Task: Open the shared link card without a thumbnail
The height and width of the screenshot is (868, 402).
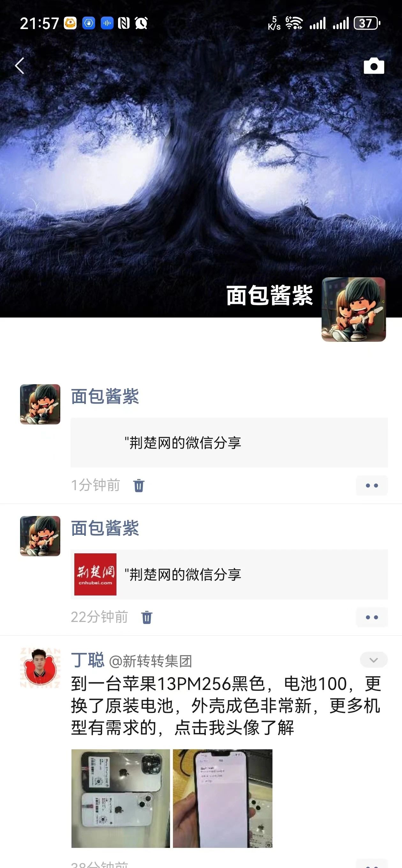Action: 229,442
